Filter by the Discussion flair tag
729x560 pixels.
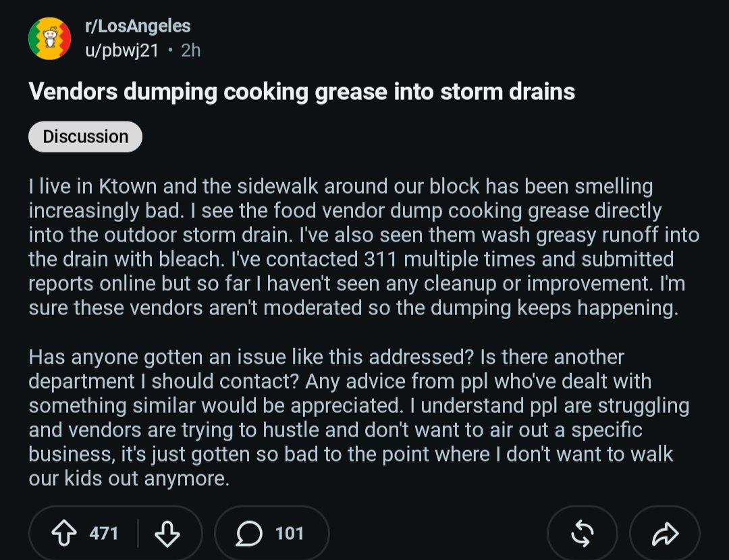(x=85, y=137)
